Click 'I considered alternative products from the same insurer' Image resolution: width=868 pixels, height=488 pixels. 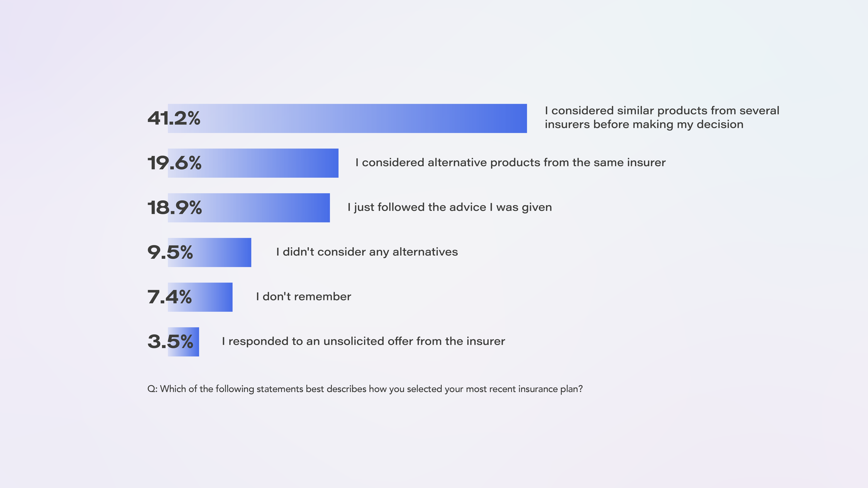click(x=510, y=163)
